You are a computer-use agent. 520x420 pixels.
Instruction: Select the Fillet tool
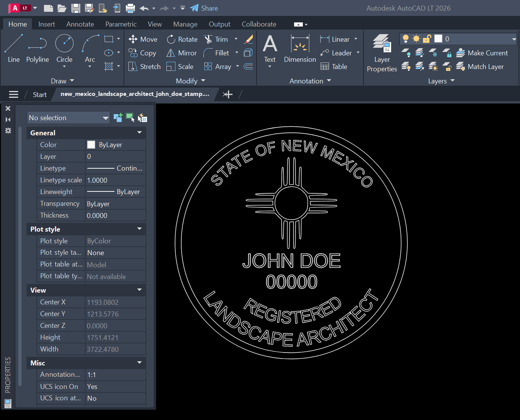pyautogui.click(x=216, y=53)
